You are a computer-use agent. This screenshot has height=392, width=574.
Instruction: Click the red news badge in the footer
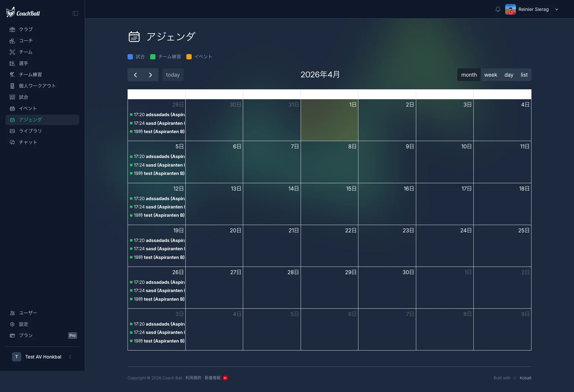click(x=225, y=378)
